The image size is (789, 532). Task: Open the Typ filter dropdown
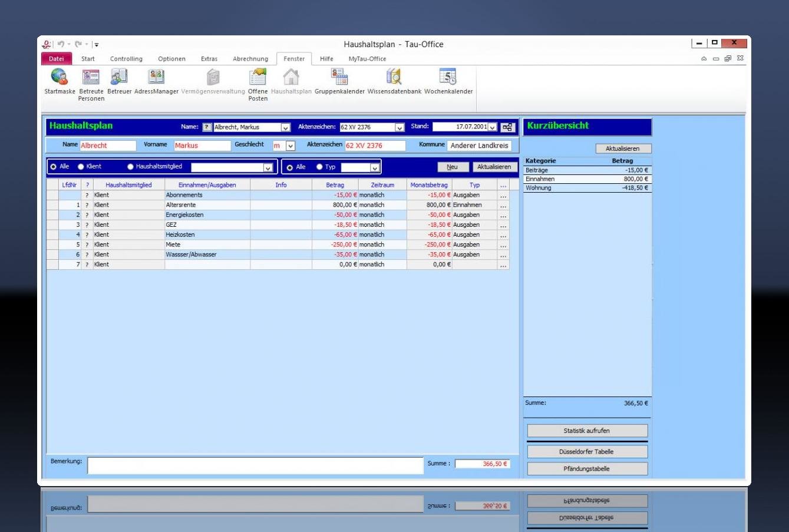click(x=375, y=168)
